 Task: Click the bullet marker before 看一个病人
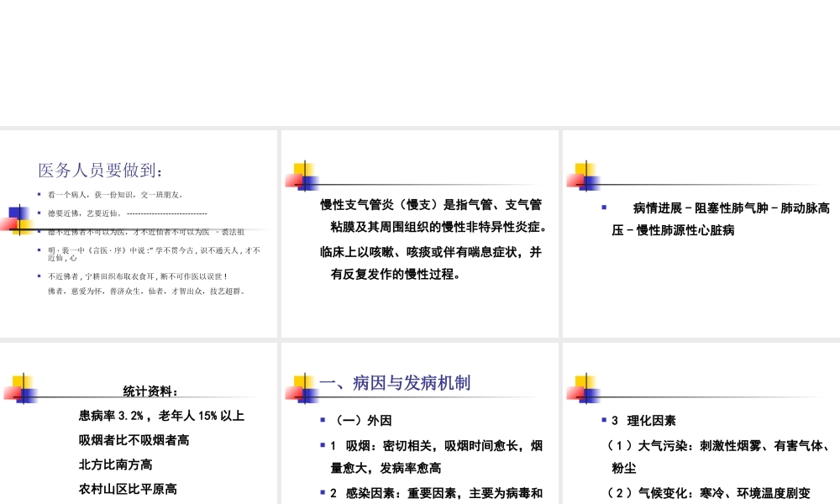(x=39, y=194)
